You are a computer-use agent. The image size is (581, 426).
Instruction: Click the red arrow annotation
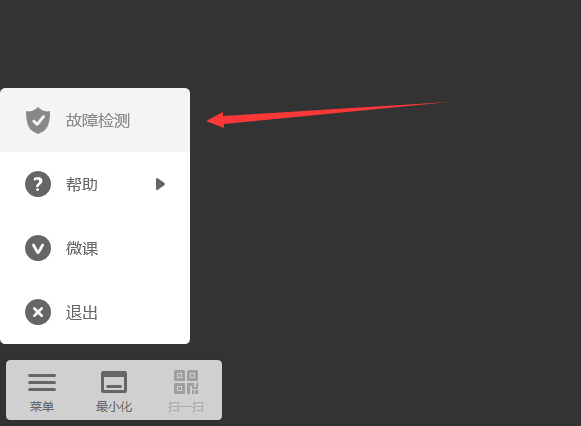click(326, 114)
